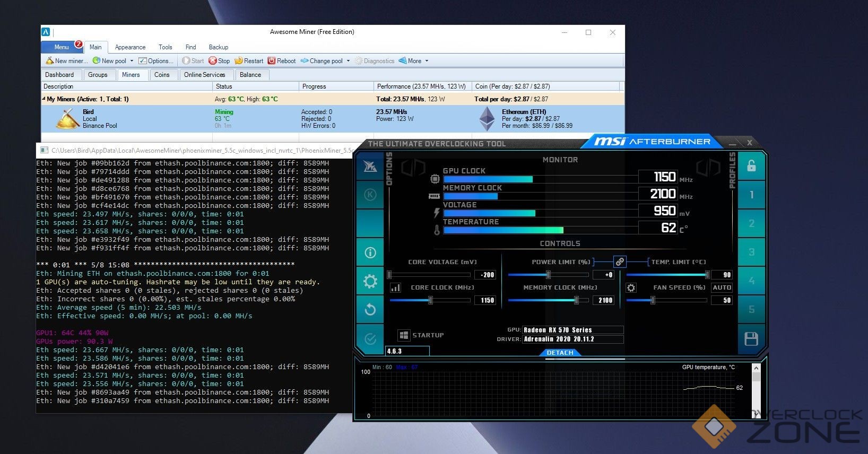Open Afterburner settings gear in left sidebar
This screenshot has height=454, width=868.
point(370,281)
